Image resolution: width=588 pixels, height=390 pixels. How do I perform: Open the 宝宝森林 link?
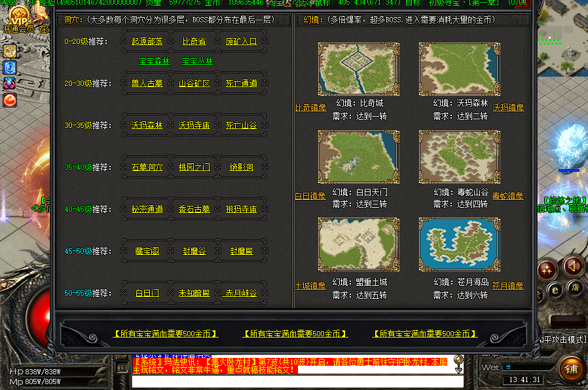[x=154, y=62]
